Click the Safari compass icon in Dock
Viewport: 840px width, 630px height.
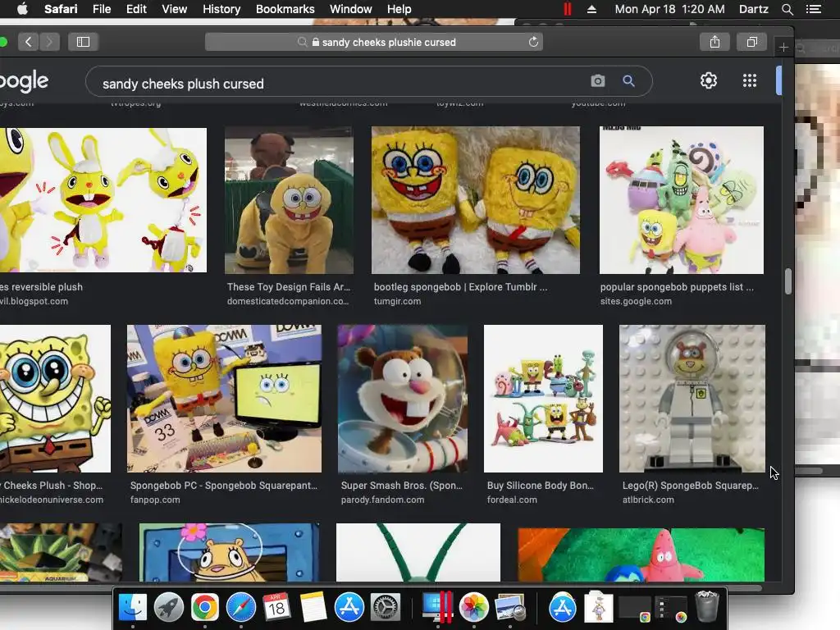coord(241,608)
